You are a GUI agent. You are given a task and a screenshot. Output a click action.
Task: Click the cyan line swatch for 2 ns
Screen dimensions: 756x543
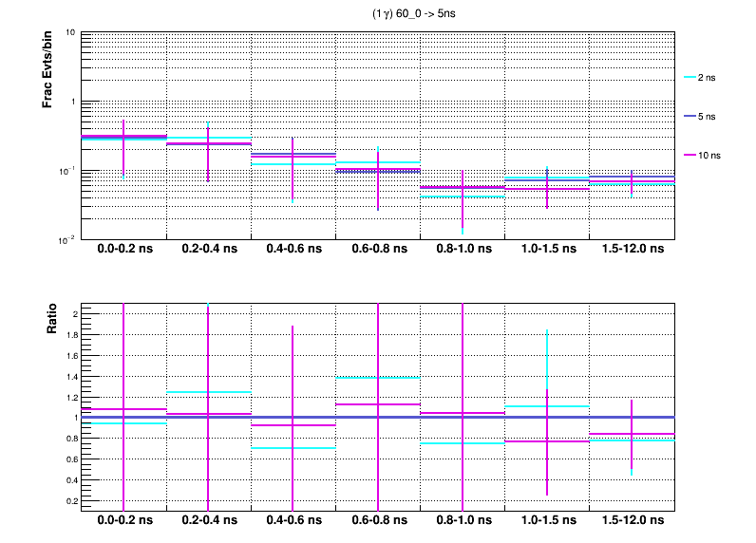coord(690,77)
